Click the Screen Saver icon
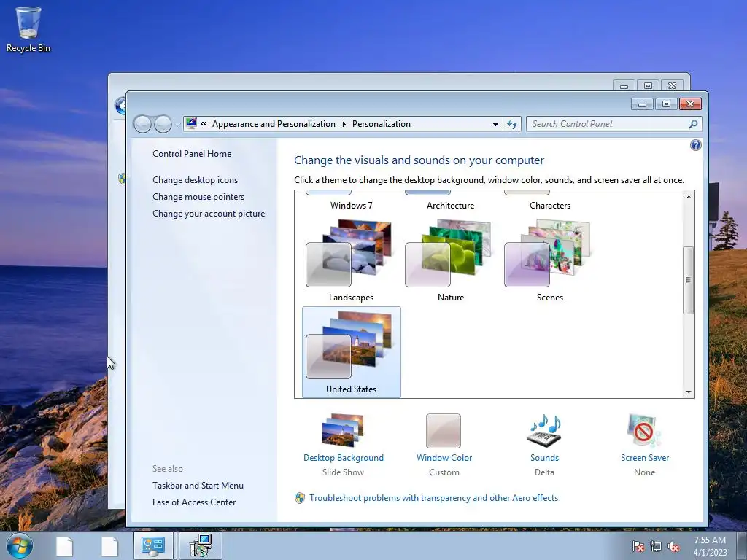 point(645,430)
